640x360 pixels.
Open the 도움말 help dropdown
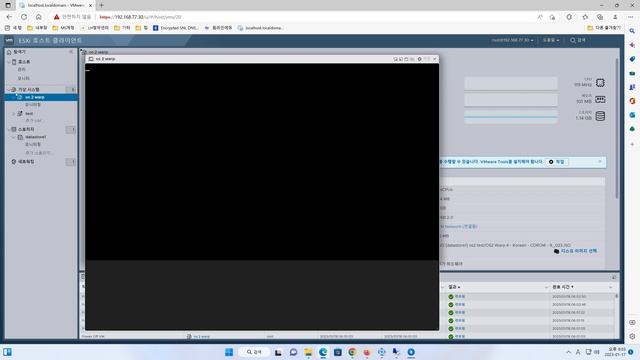click(551, 40)
